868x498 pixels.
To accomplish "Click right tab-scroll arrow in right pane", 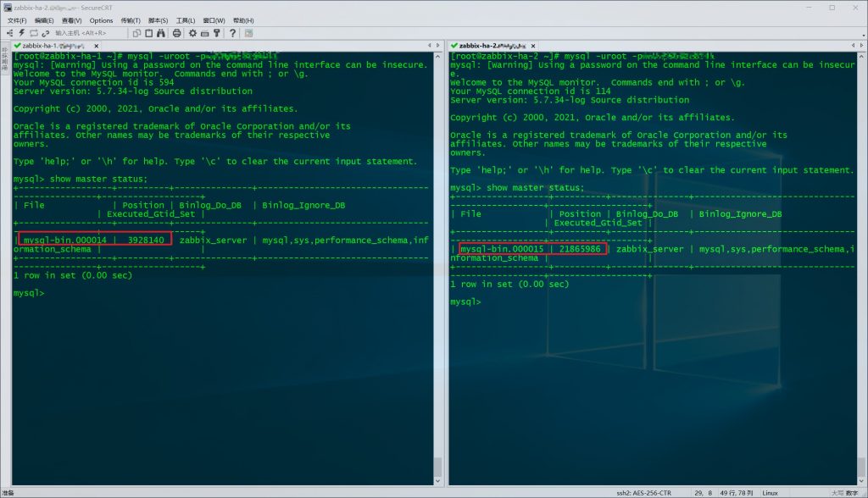I will click(861, 46).
